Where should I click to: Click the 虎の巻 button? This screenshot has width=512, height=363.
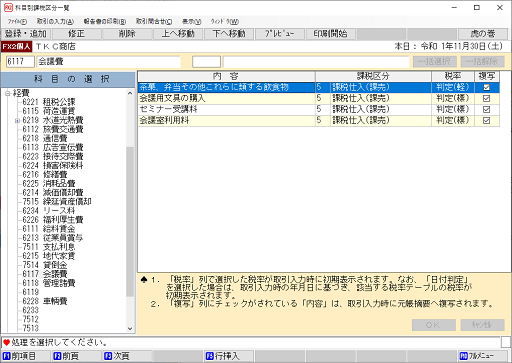coord(483,34)
